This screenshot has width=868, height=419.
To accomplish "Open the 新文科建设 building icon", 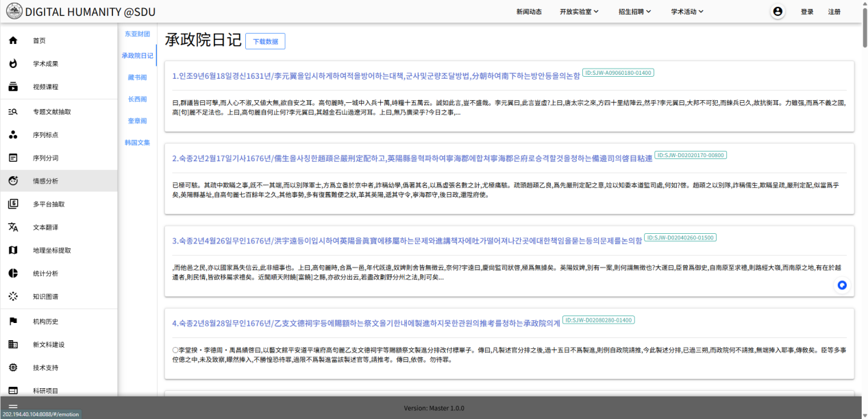I will pos(13,344).
